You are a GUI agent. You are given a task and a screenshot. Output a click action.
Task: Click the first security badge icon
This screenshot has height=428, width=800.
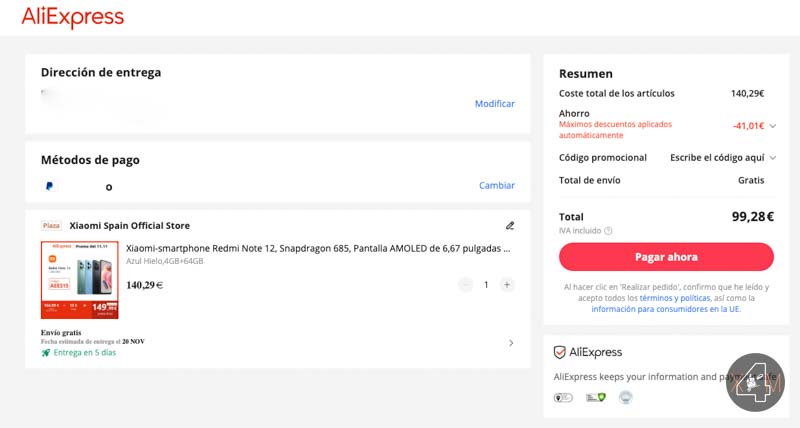(x=563, y=397)
